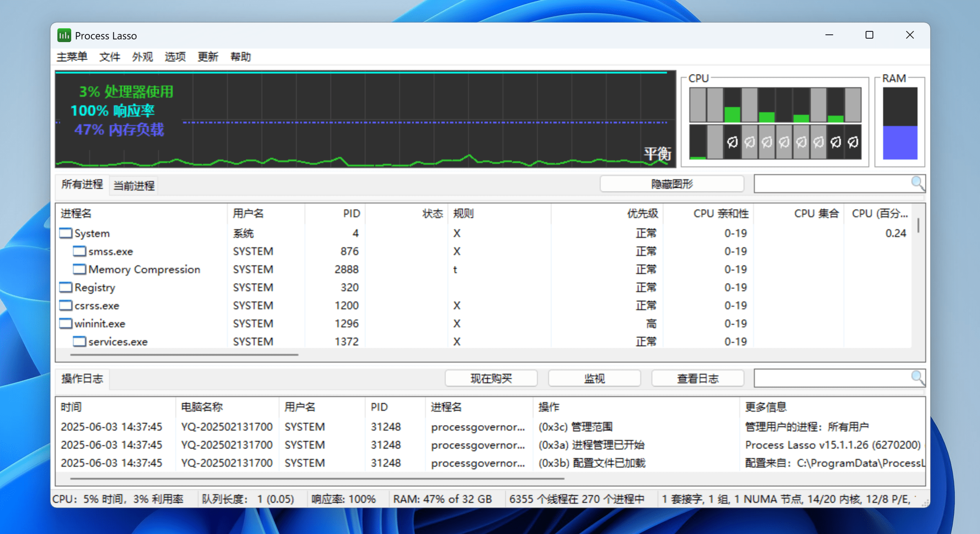
Task: Click the (0x3a) 进程管理已开始 log entry
Action: [x=591, y=444]
